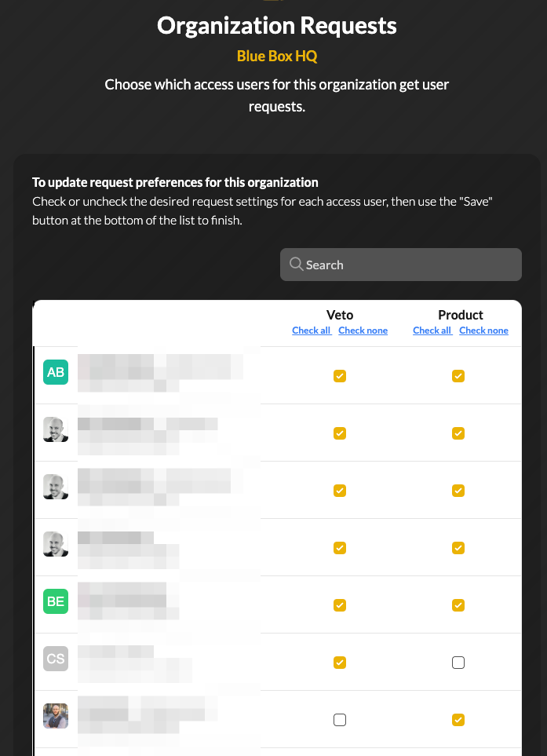Select "Check none" under the Product column
Screen dimensions: 547x756
pos(483,331)
